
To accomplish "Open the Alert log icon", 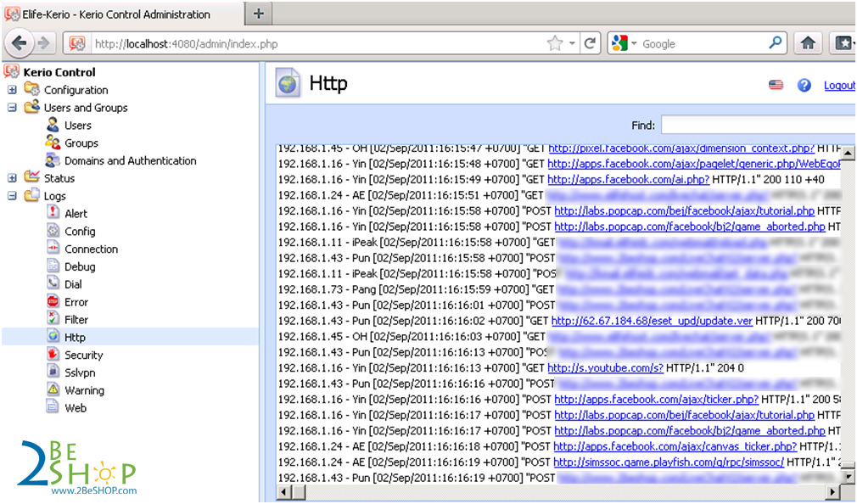I will point(53,213).
